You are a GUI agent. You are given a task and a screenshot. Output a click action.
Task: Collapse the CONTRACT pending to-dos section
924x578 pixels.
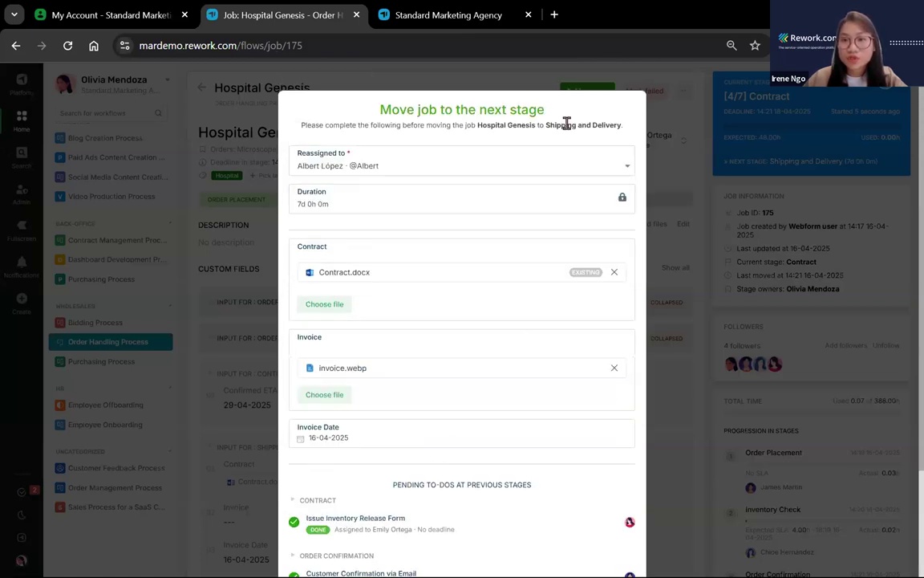point(293,499)
